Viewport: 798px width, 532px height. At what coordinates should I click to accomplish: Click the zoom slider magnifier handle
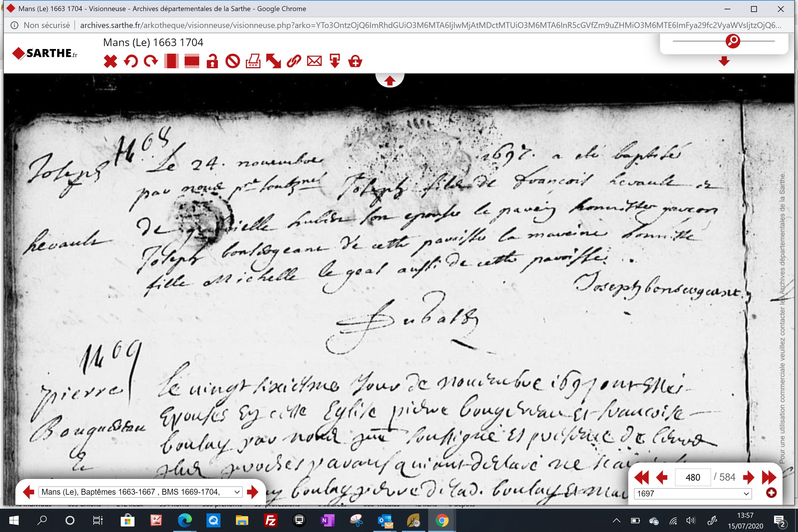point(733,41)
